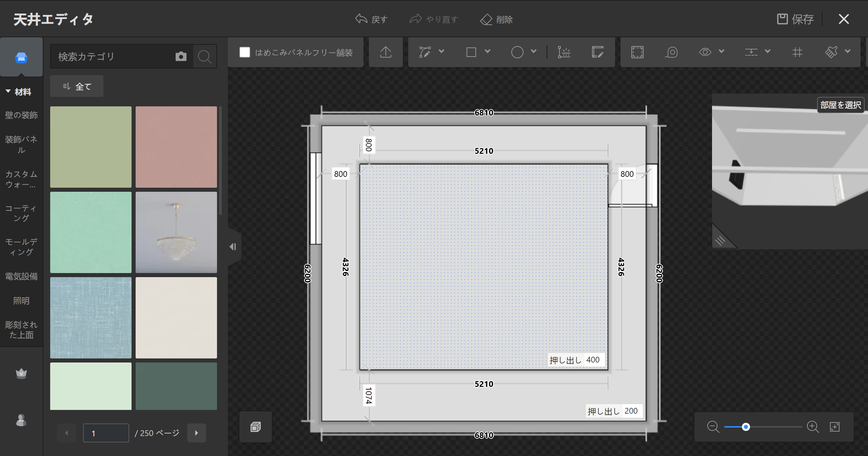The width and height of the screenshot is (868, 456).
Task: Click the magnifier search icon
Action: [205, 56]
